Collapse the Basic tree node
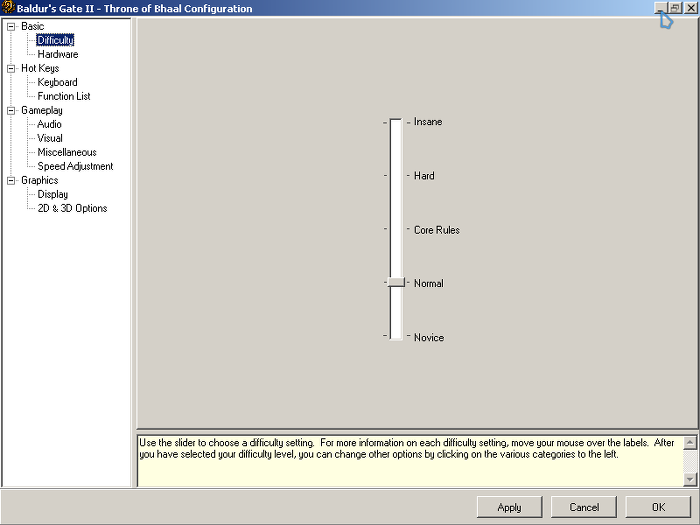This screenshot has width=700, height=525. pyautogui.click(x=11, y=27)
